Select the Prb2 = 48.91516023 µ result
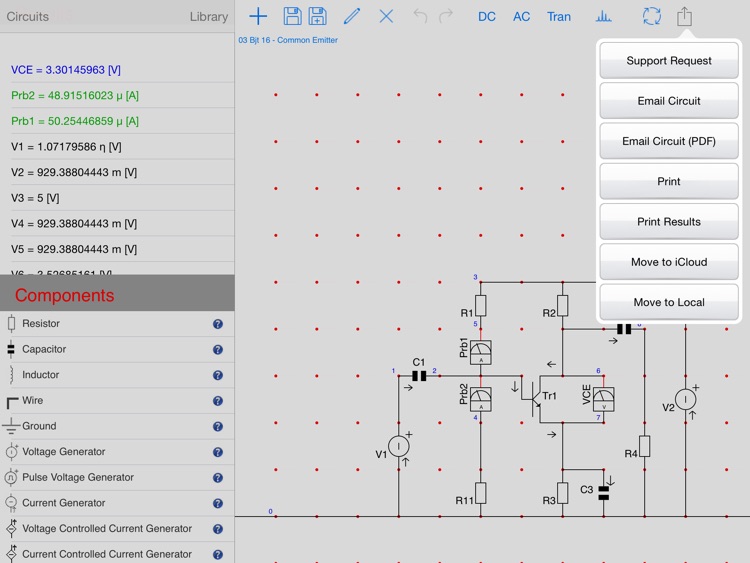Screen dimensions: 750x563 coord(117,96)
